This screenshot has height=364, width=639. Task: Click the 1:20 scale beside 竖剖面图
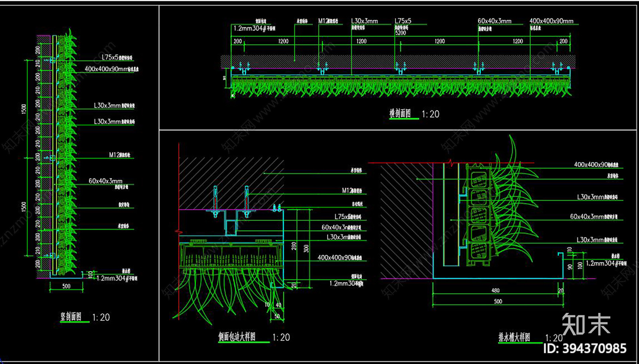click(101, 318)
